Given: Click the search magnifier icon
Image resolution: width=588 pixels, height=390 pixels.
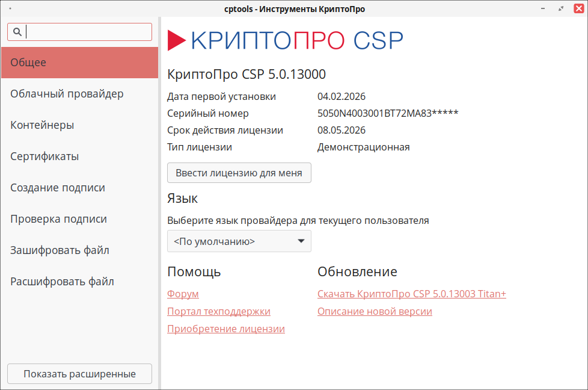Looking at the screenshot, I should tap(17, 32).
